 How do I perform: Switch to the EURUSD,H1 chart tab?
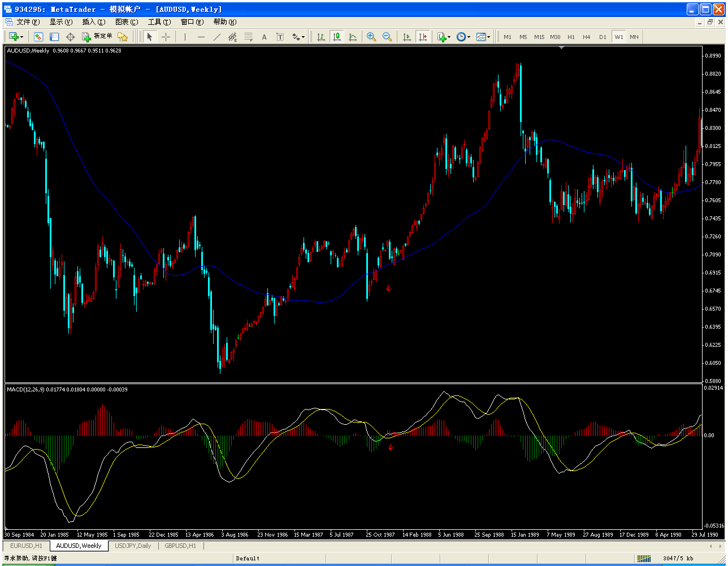point(26,546)
